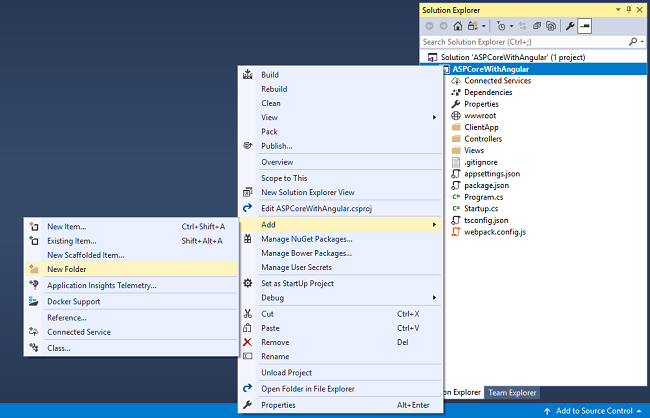Expand the Debug submenu

click(340, 298)
